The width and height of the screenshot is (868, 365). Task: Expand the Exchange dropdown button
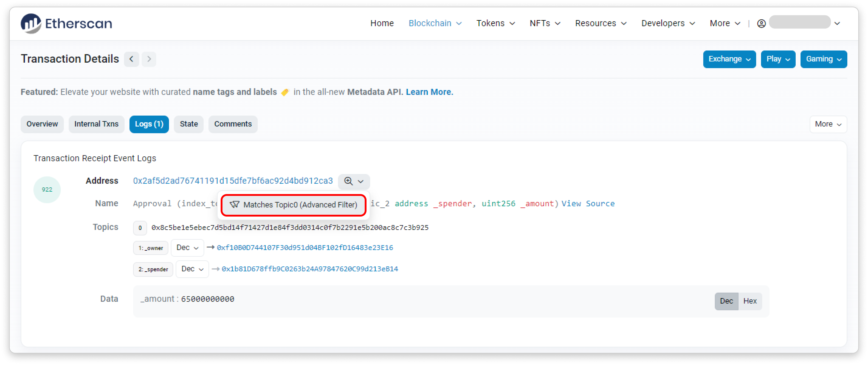[x=729, y=59]
